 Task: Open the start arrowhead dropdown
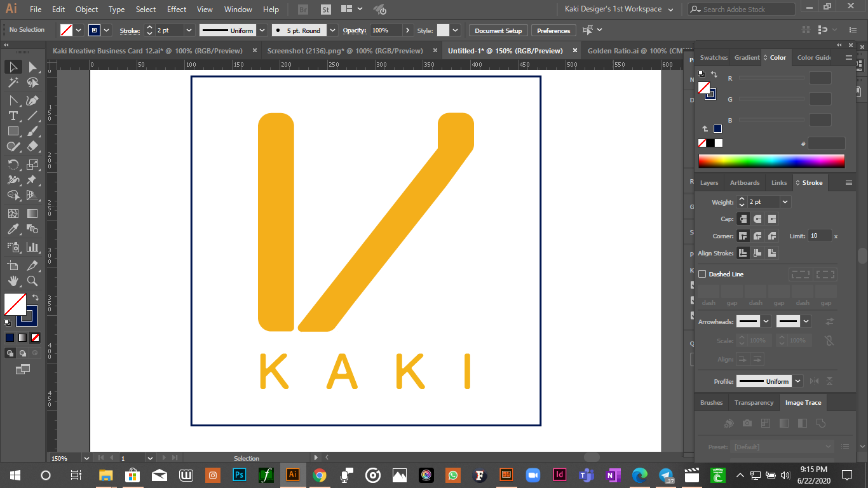click(x=766, y=322)
